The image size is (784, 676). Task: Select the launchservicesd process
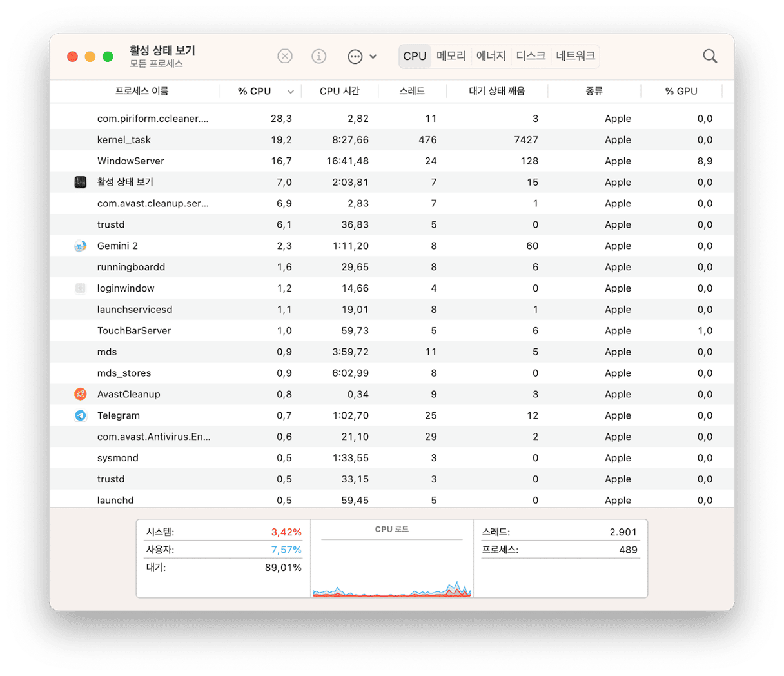click(392, 310)
